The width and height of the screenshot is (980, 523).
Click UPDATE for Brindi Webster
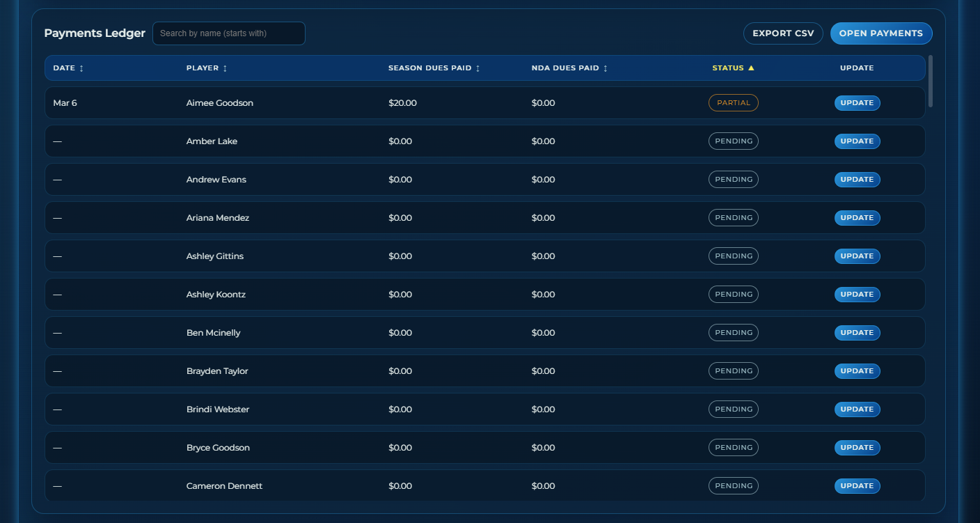pyautogui.click(x=857, y=409)
